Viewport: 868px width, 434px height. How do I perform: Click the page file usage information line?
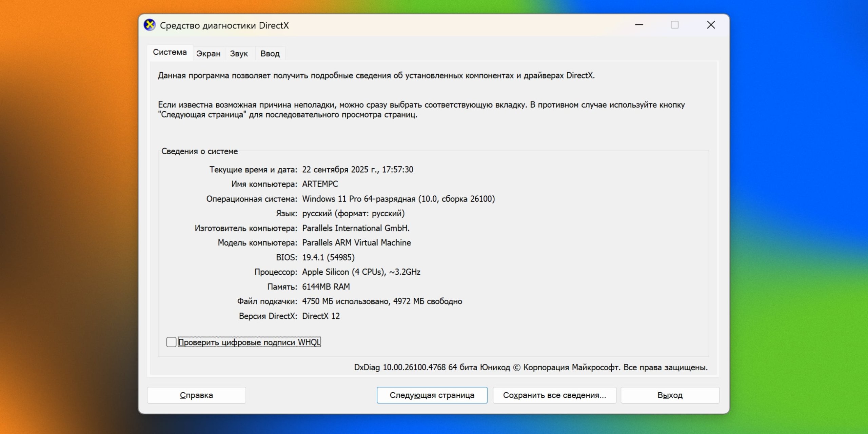[x=383, y=301]
